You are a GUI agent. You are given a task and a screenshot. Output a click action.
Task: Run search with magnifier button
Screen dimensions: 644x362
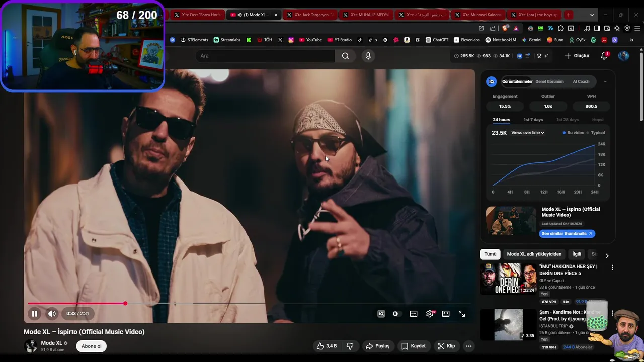pyautogui.click(x=346, y=56)
